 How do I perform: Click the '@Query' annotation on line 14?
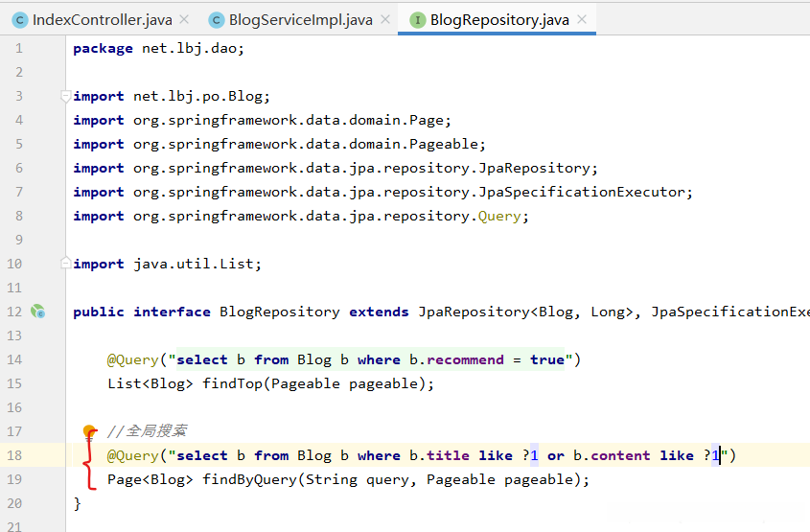[x=132, y=360]
